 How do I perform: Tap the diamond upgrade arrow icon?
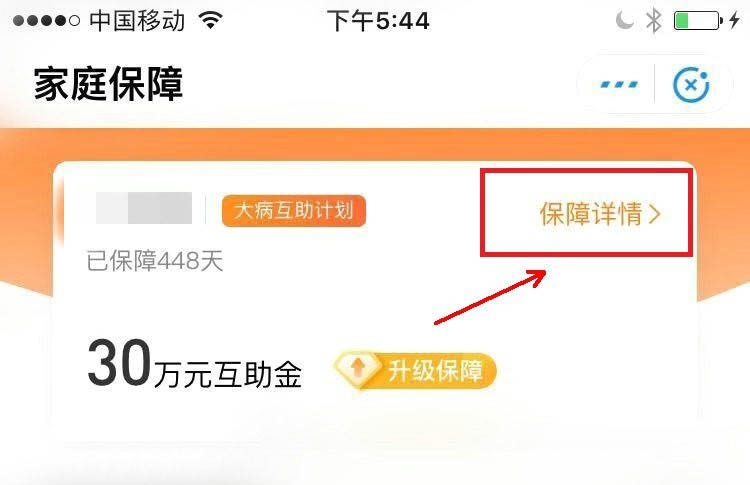(358, 369)
